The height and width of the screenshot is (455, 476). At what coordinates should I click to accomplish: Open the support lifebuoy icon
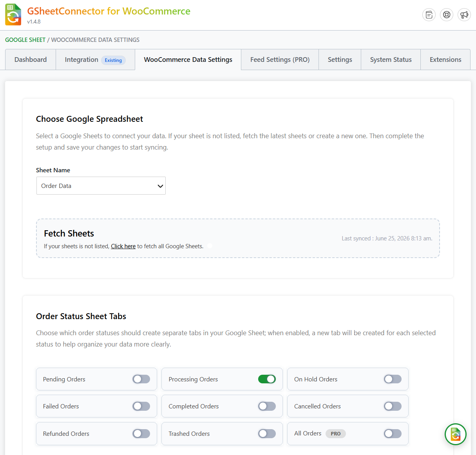click(447, 15)
